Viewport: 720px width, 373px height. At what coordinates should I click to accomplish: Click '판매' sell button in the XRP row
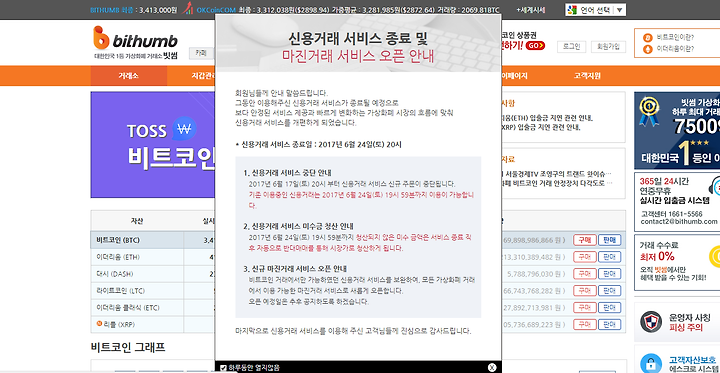pyautogui.click(x=609, y=324)
